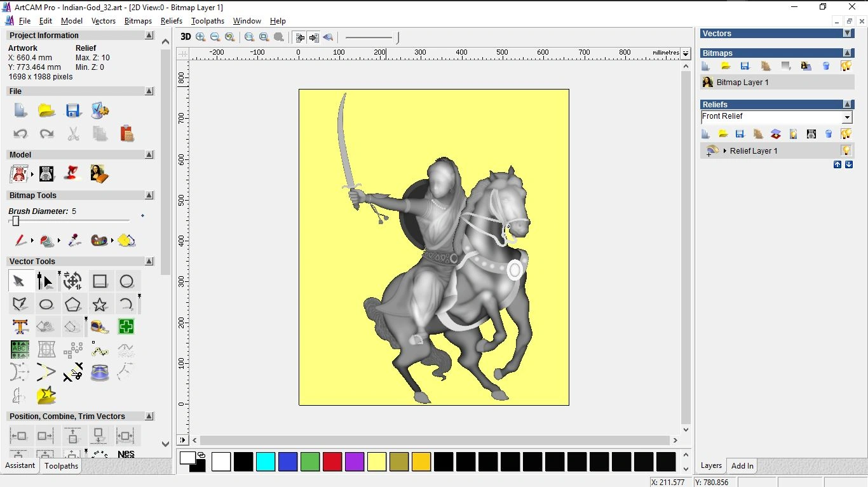This screenshot has width=868, height=487.
Task: Open the Toolpaths menu
Action: click(207, 21)
